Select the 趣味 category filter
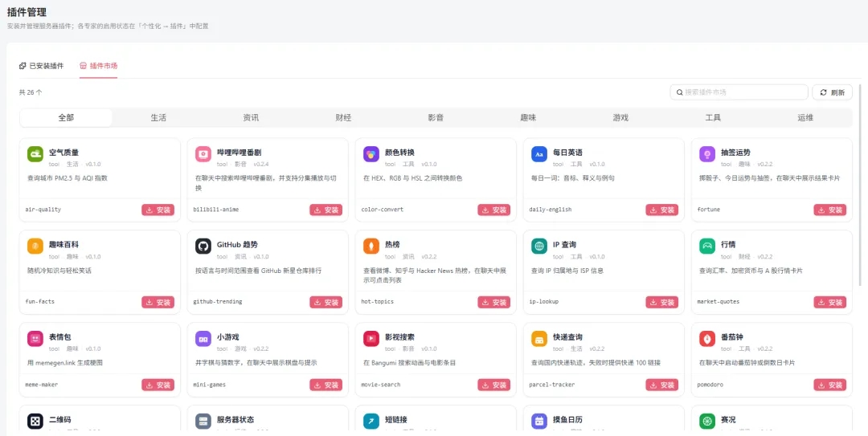The image size is (868, 436). [528, 118]
